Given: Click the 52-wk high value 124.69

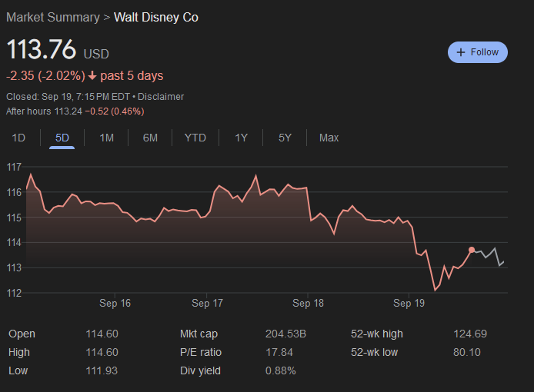Looking at the screenshot, I should pyautogui.click(x=470, y=334).
